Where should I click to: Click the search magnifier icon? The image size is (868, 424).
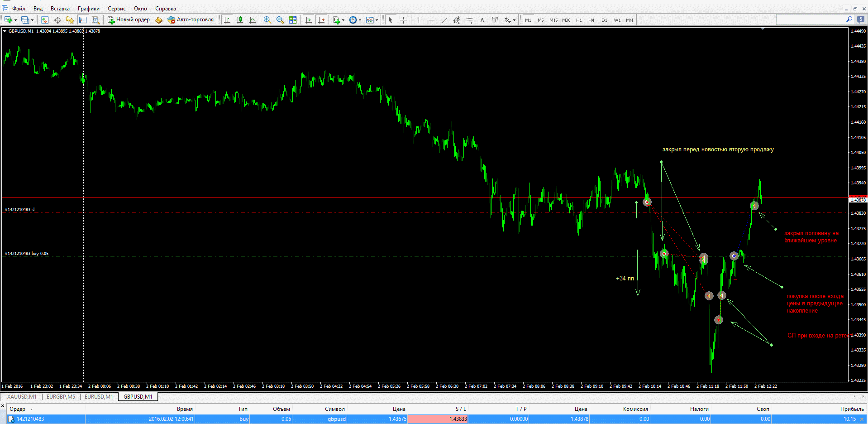849,19
